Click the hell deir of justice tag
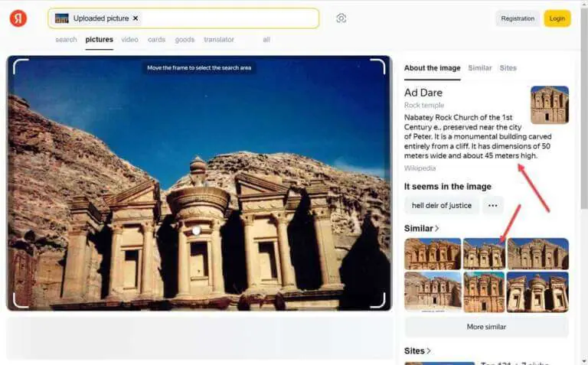The height and width of the screenshot is (365, 588). coord(441,205)
